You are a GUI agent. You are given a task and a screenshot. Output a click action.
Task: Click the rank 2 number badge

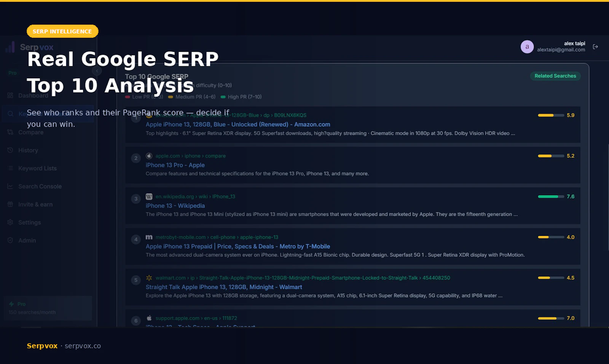click(136, 158)
